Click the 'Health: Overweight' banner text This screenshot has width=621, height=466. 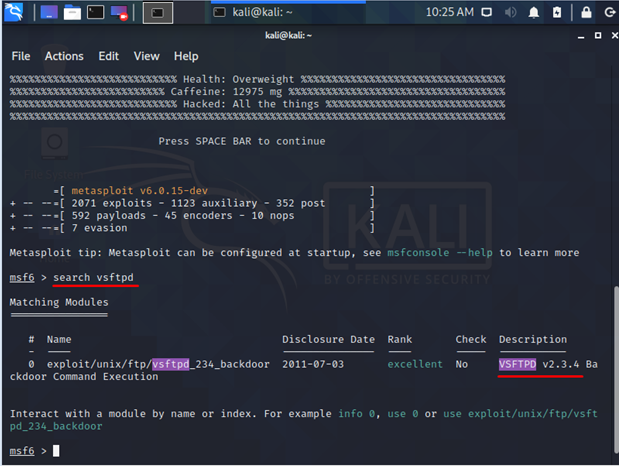pyautogui.click(x=238, y=79)
